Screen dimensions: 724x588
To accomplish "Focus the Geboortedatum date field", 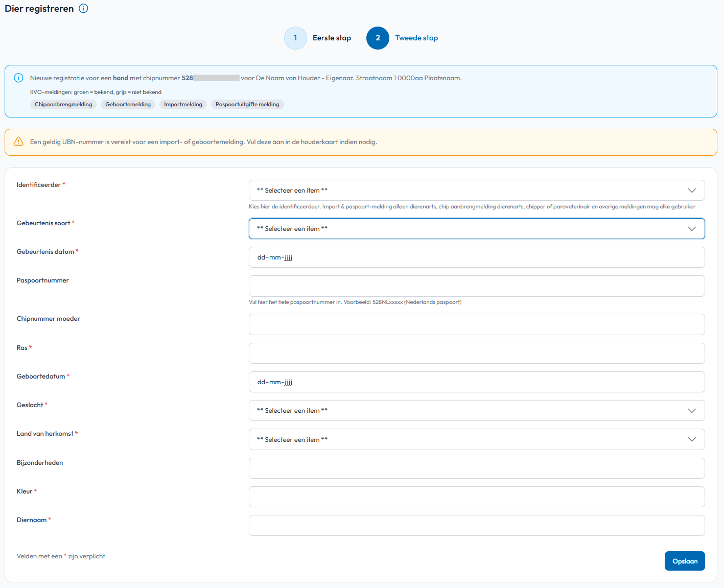I will 477,382.
